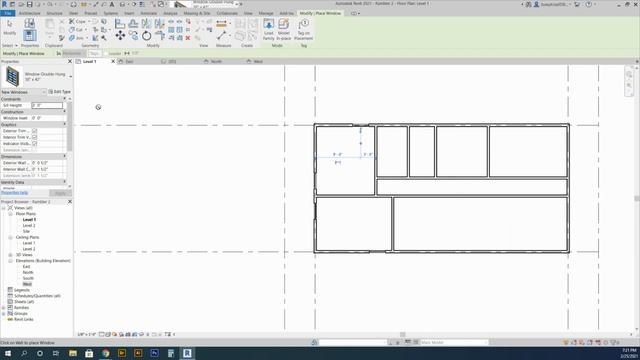Click the Revit taskbar icon
Screen dimensions: 640x360
[x=187, y=353]
